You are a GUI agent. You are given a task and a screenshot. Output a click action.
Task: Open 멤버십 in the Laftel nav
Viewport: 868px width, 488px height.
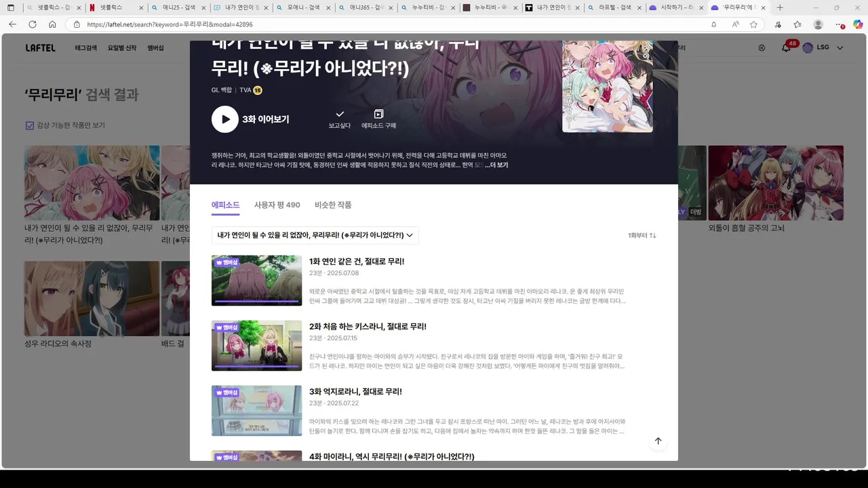155,48
